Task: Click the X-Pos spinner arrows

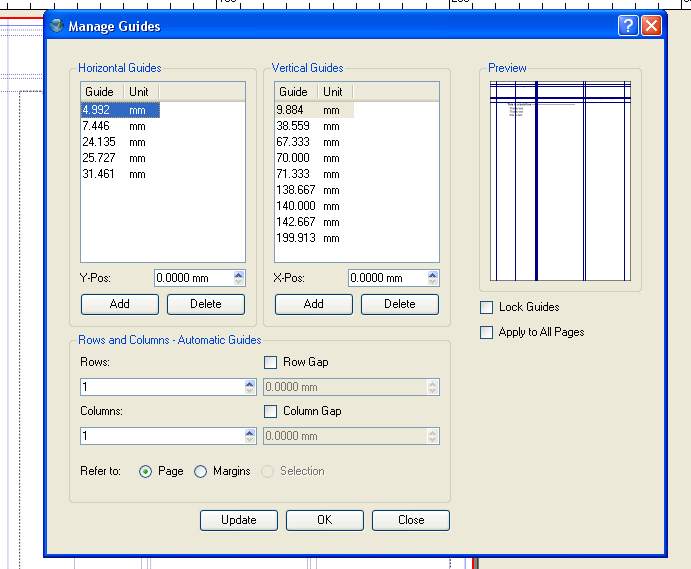Action: point(432,278)
